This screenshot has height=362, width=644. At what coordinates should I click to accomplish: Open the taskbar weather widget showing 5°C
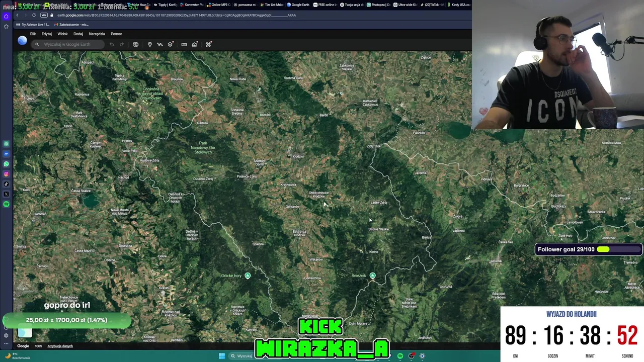point(18,356)
